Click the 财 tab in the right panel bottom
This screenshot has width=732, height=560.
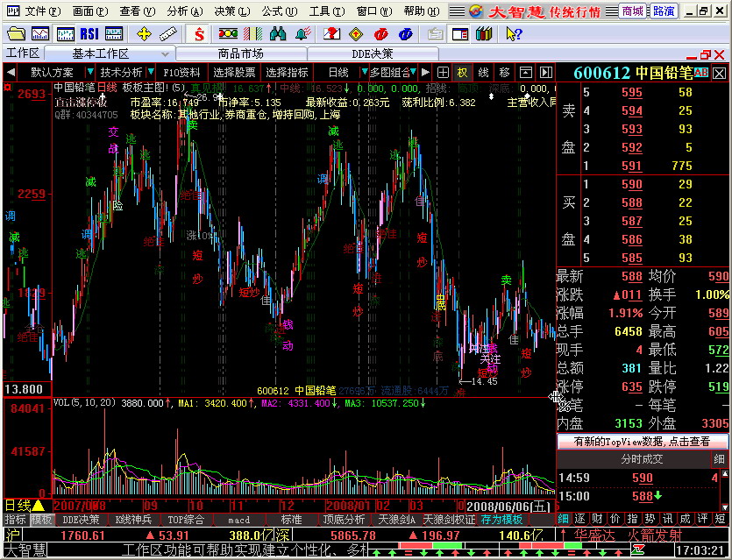click(x=598, y=519)
